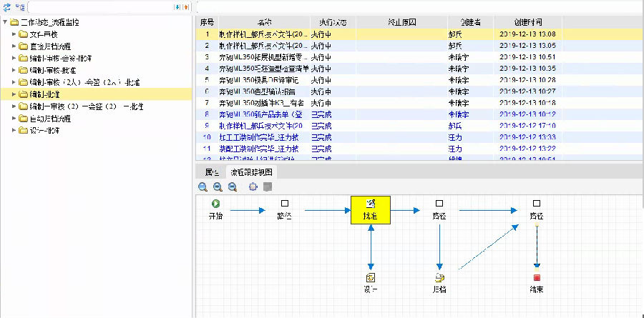Image resolution: width=644 pixels, height=318 pixels.
Task: Select the red 结束 end node
Action: point(536,277)
